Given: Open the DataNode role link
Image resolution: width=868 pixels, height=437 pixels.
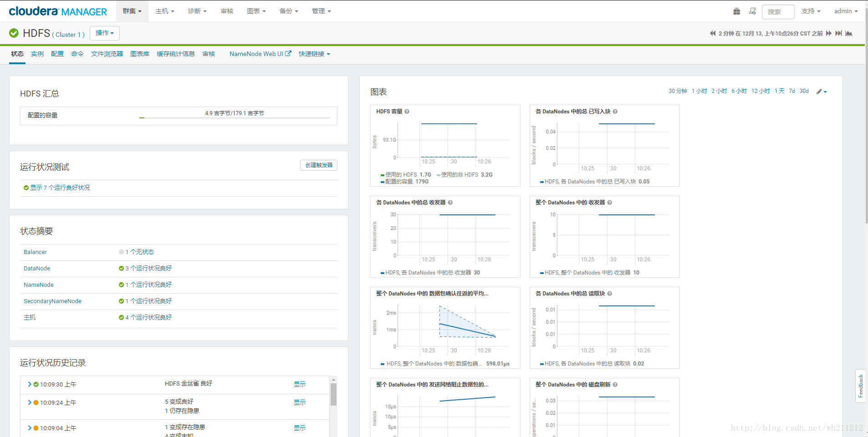Looking at the screenshot, I should coord(37,269).
